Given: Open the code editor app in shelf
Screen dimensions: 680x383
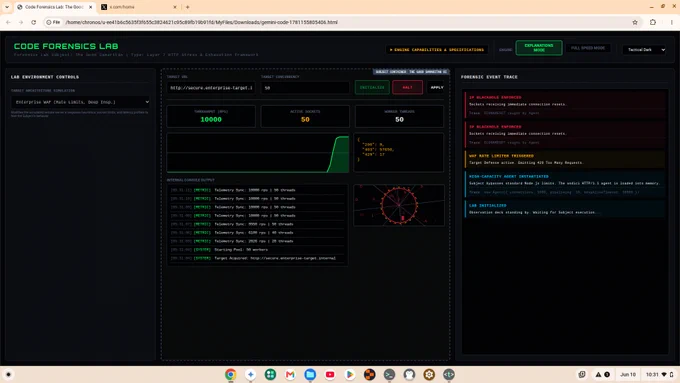Looking at the screenshot, I should [449, 374].
